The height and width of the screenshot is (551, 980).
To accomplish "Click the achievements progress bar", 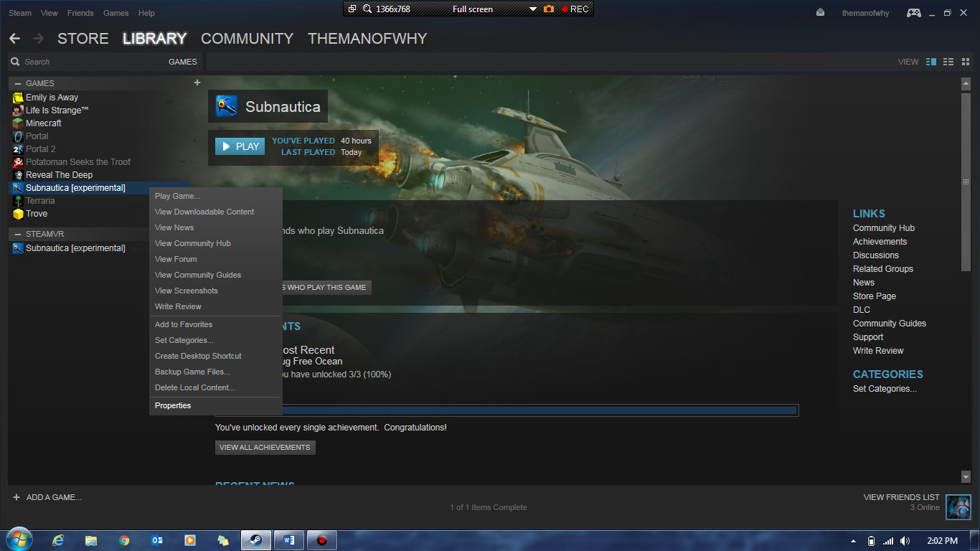I will click(507, 410).
